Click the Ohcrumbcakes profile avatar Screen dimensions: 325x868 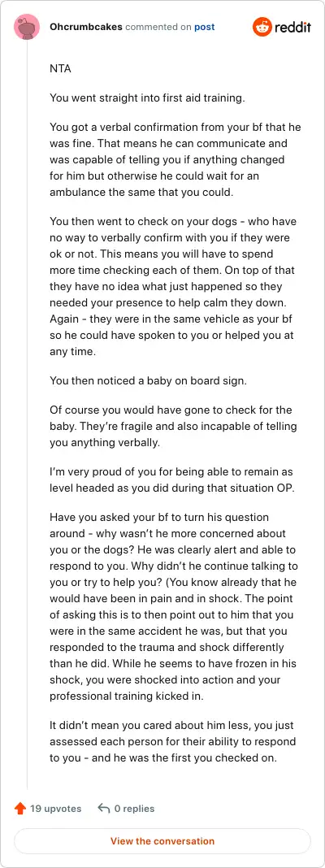point(27,27)
